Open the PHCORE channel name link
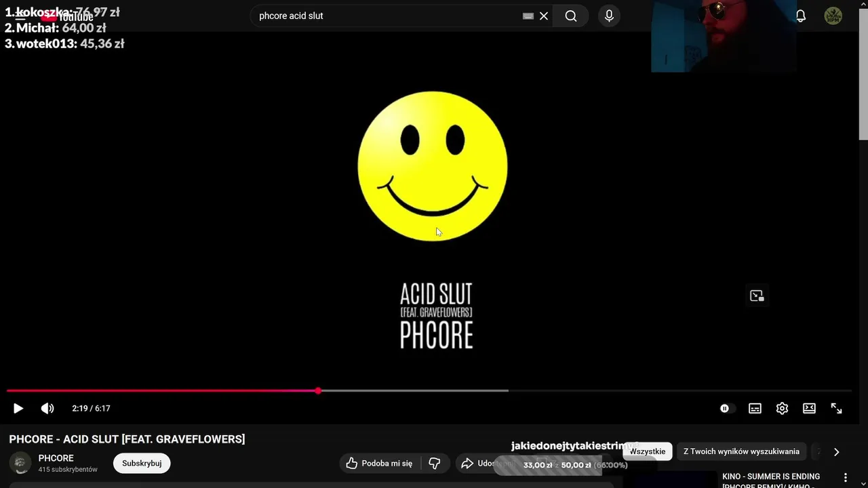Image resolution: width=868 pixels, height=488 pixels. coord(56,458)
